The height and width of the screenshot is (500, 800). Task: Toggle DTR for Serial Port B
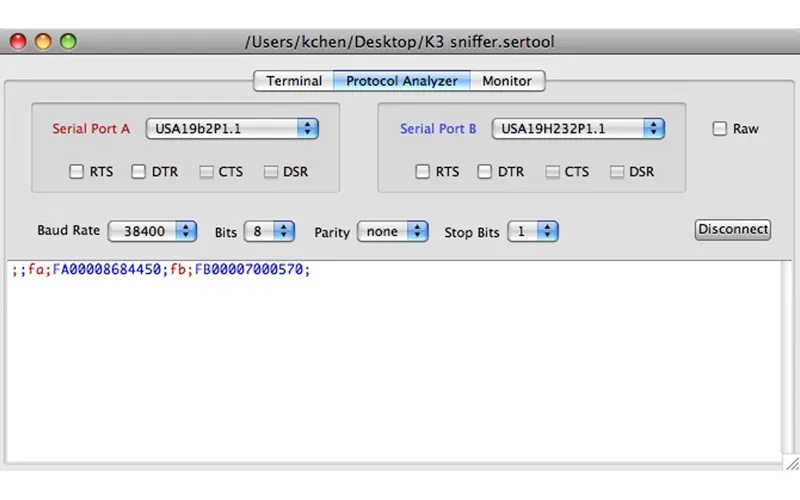click(485, 172)
